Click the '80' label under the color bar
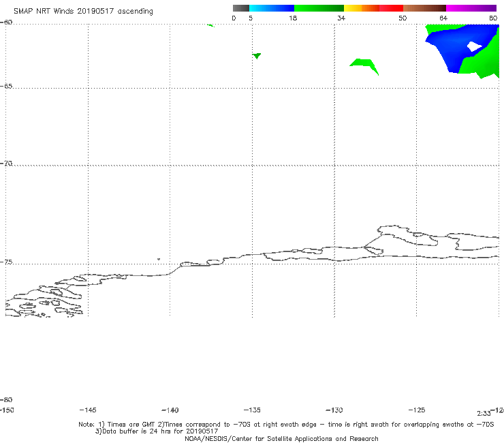The width and height of the screenshot is (504, 443). click(493, 18)
